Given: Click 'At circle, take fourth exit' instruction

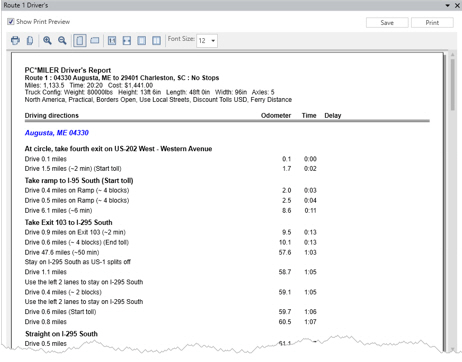Looking at the screenshot, I should click(x=118, y=149).
